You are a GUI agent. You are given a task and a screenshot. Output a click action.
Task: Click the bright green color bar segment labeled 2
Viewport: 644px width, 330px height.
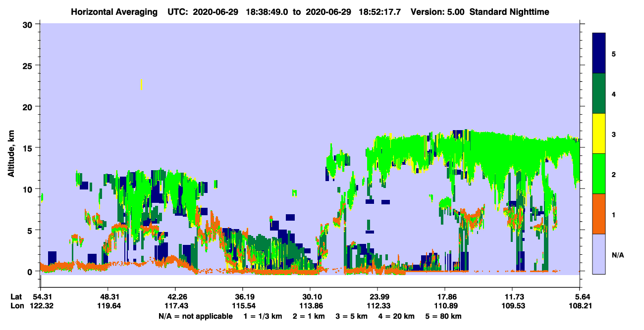pos(599,174)
